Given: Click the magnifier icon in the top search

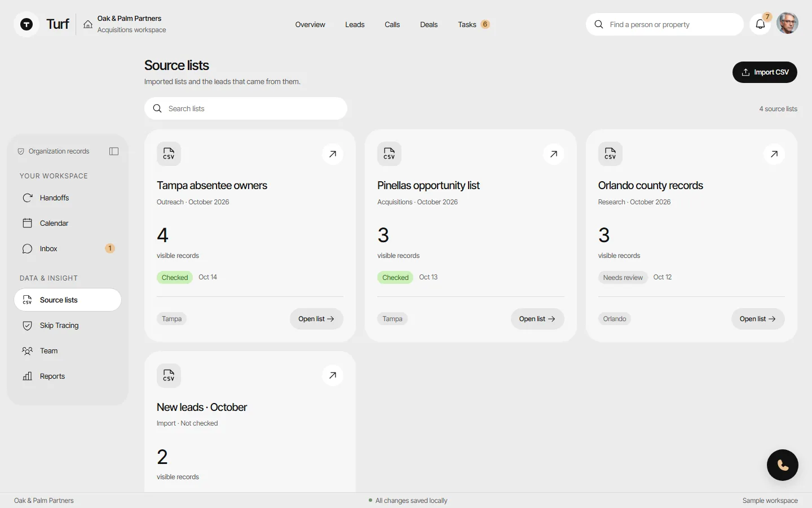Looking at the screenshot, I should click(599, 24).
